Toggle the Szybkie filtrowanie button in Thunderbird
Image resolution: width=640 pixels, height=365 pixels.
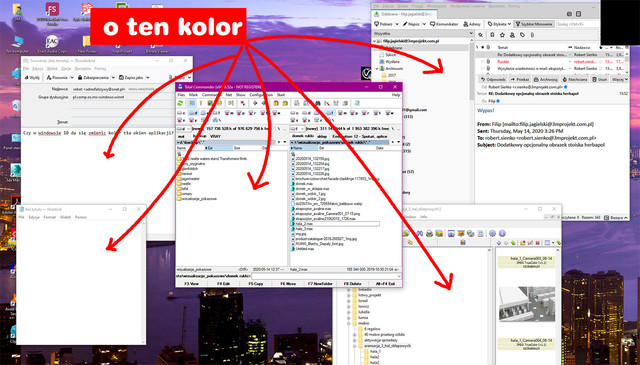pos(534,24)
